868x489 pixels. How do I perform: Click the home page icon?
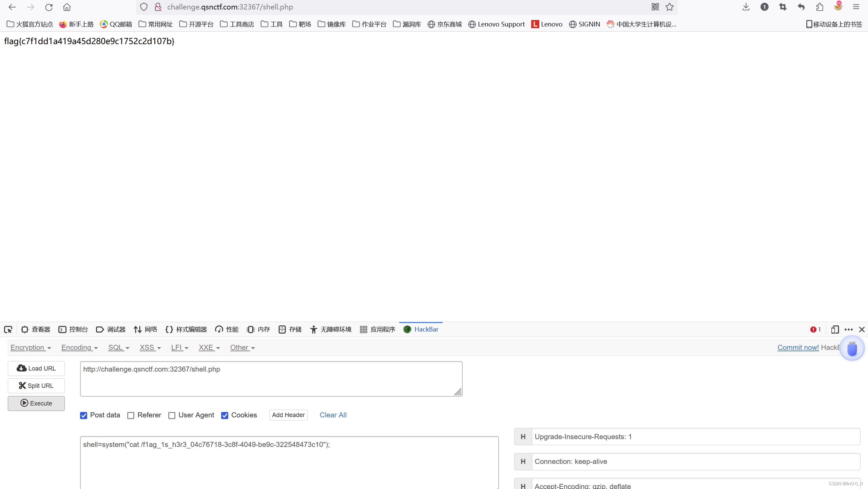click(x=67, y=7)
